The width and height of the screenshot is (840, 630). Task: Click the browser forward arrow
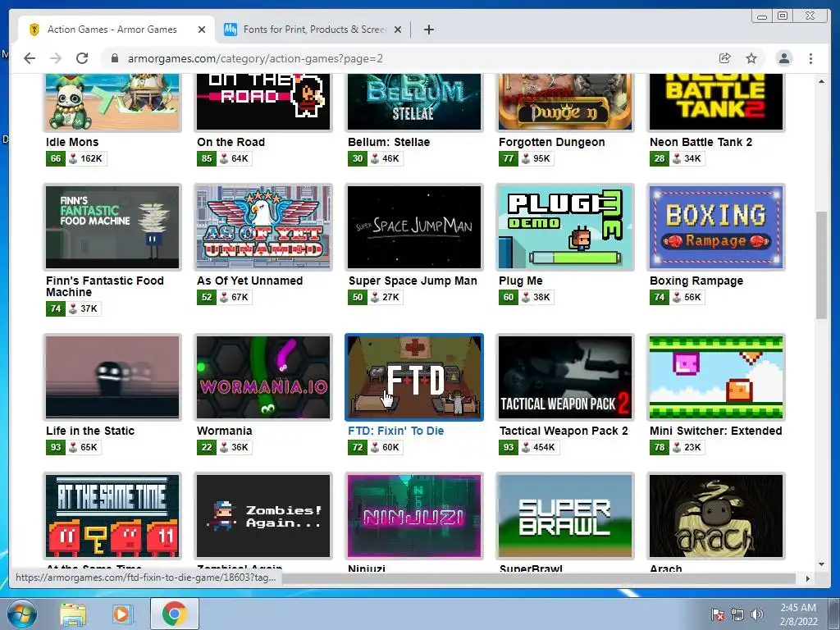56,58
